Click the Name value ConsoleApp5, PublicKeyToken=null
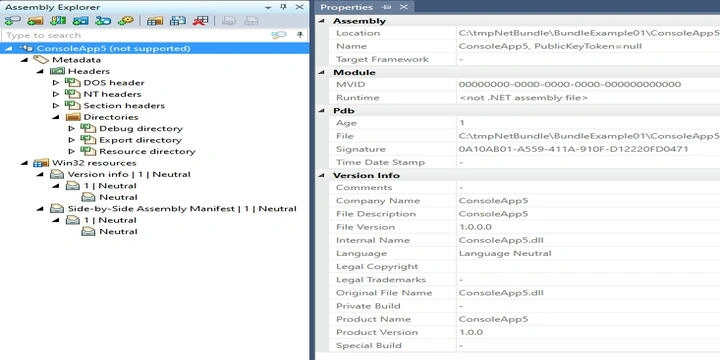 [x=550, y=46]
